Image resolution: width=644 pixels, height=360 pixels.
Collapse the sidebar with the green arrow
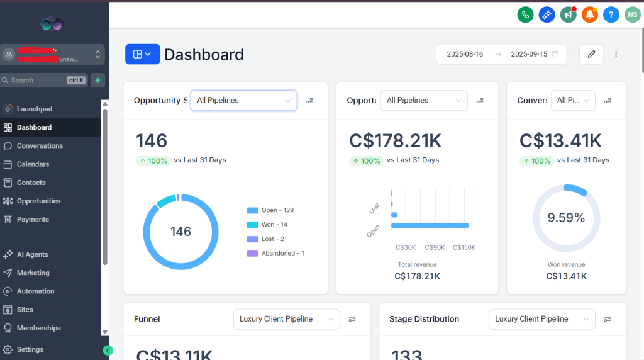pos(108,351)
